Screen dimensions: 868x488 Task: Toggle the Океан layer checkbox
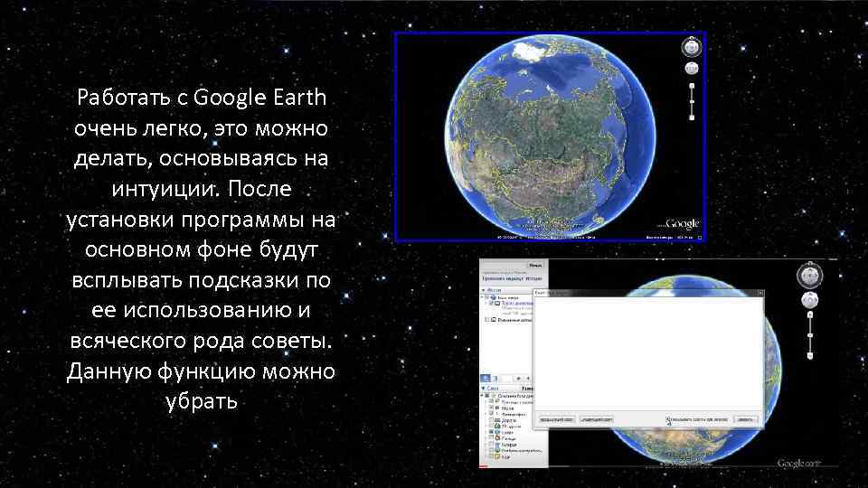point(491,432)
